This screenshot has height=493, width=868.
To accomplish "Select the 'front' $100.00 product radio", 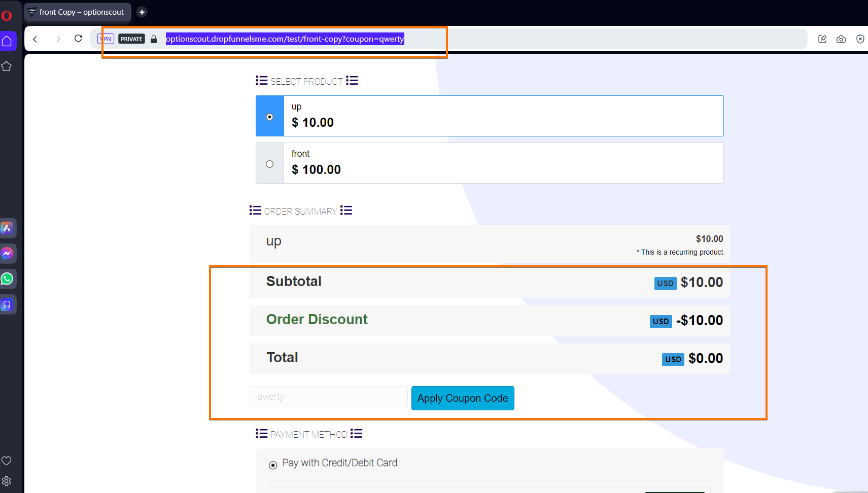I will pos(270,164).
